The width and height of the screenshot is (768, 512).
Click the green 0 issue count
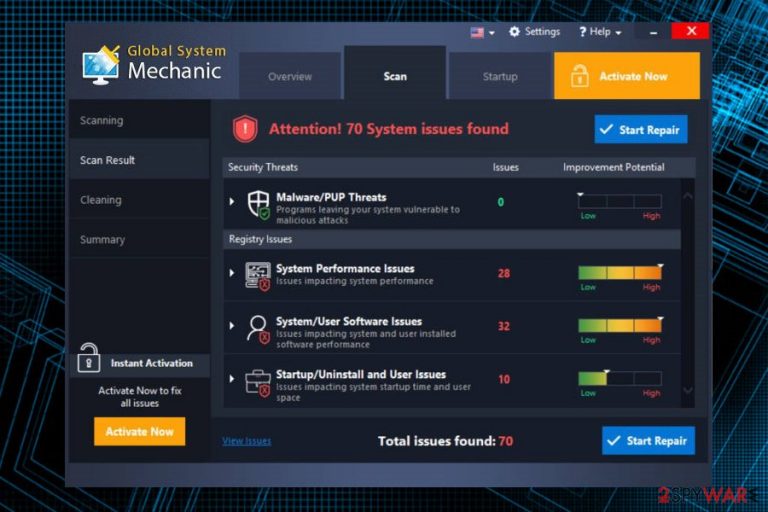501,202
